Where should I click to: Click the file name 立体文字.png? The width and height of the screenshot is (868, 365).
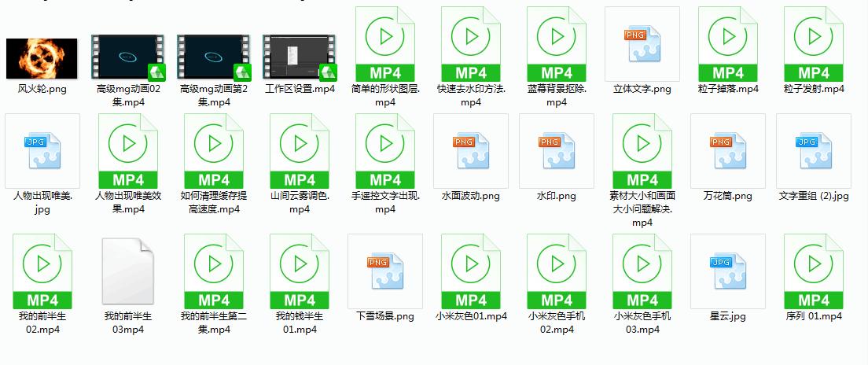coord(642,89)
